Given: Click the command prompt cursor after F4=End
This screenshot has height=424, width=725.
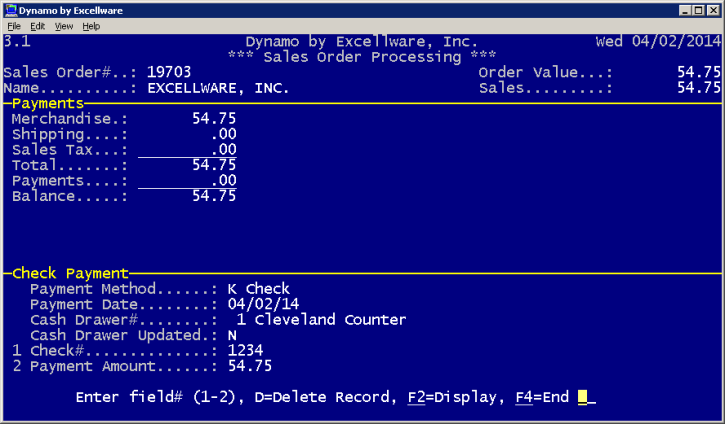Looking at the screenshot, I should (x=583, y=397).
